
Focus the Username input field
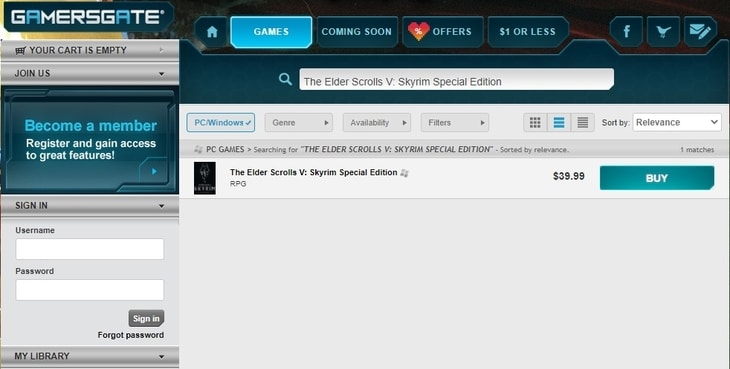tap(90, 249)
